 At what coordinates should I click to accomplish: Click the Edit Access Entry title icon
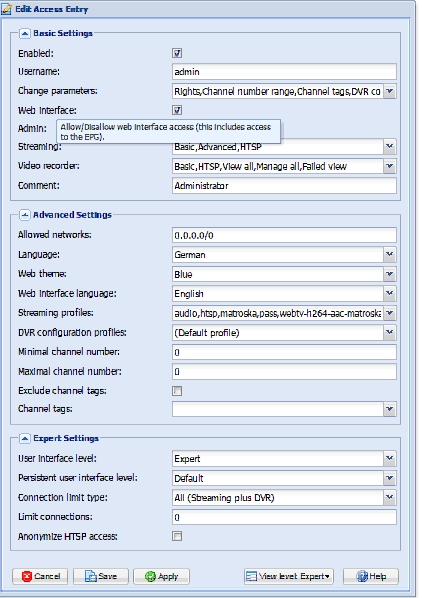6,9
